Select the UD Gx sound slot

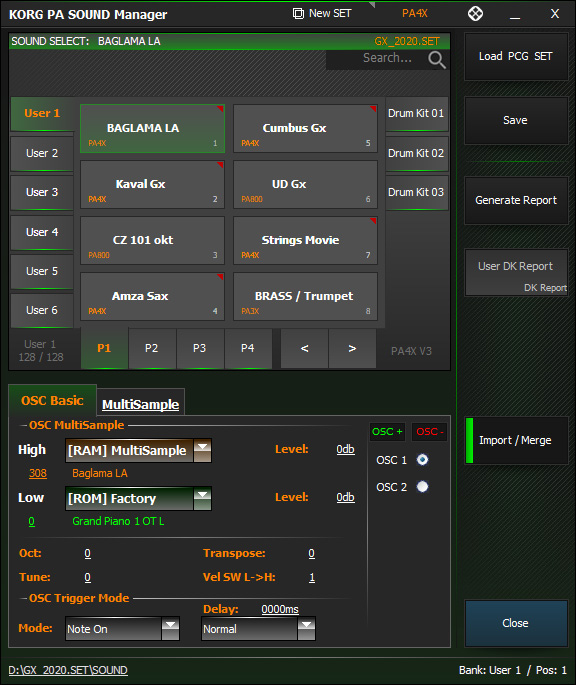coord(305,184)
